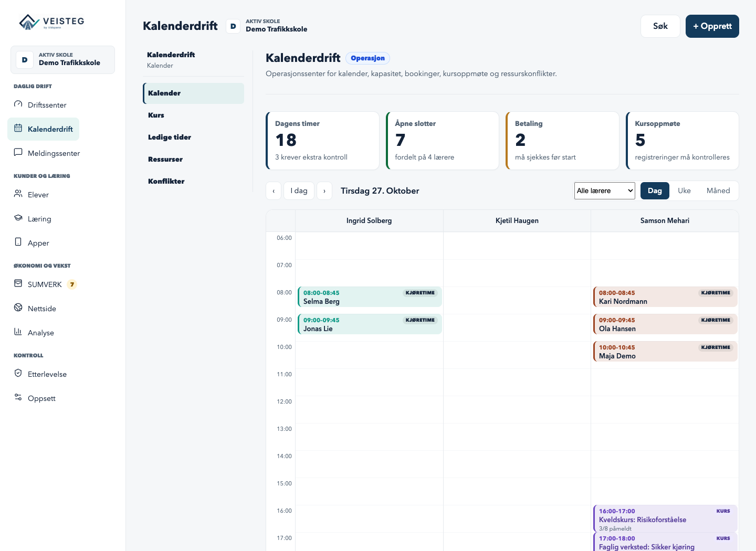756x551 pixels.
Task: Open the Konflikter submenu item
Action: [193, 182]
